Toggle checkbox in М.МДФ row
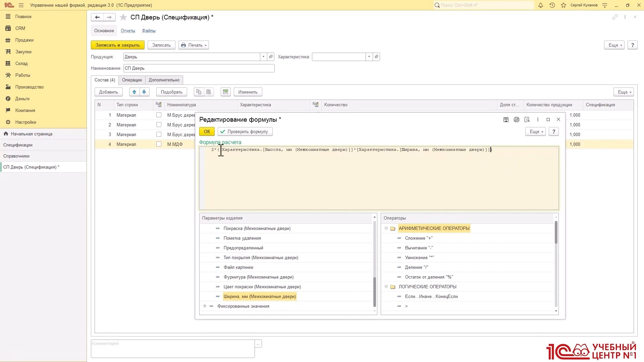644x362 pixels. coord(159,144)
